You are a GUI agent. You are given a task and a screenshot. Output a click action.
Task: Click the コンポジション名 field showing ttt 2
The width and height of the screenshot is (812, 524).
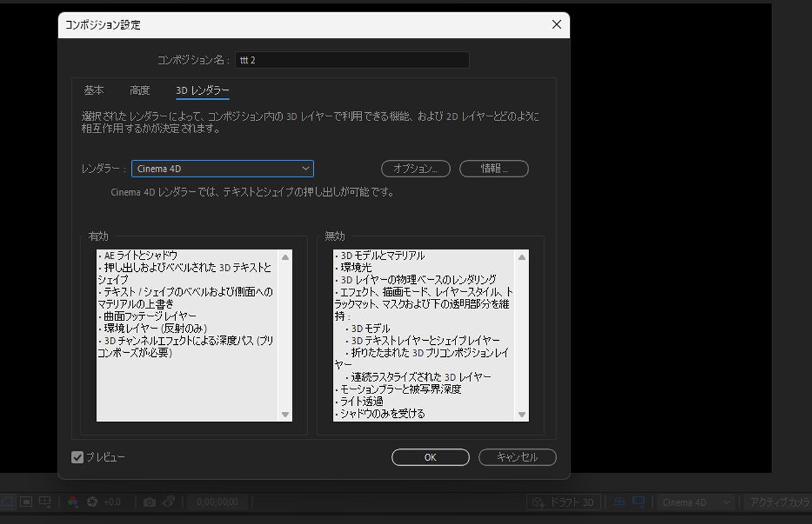[x=352, y=59]
